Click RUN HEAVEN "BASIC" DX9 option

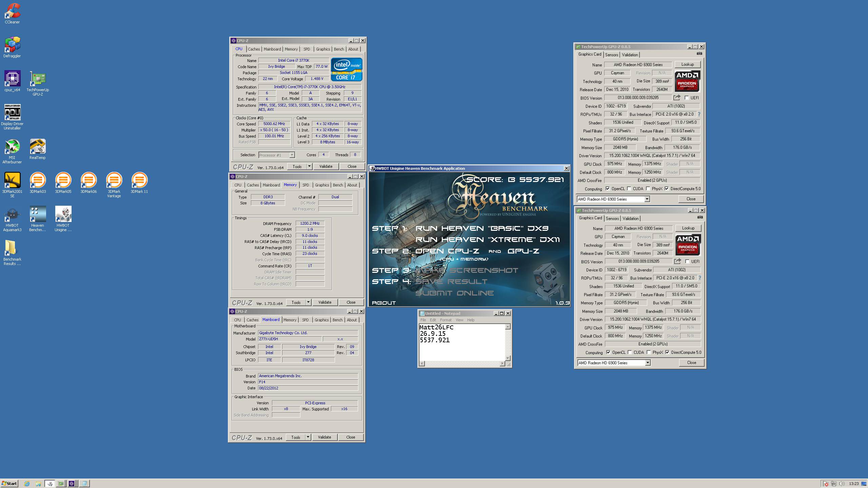click(x=482, y=228)
